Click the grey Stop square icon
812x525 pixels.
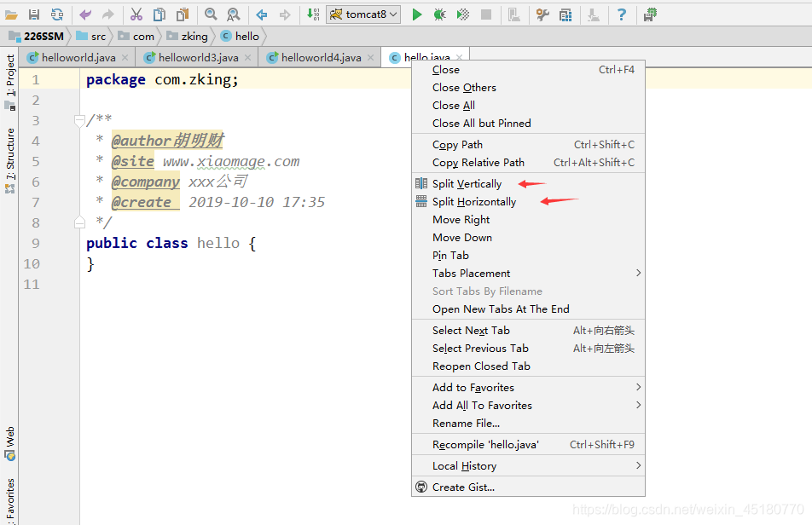(x=486, y=14)
